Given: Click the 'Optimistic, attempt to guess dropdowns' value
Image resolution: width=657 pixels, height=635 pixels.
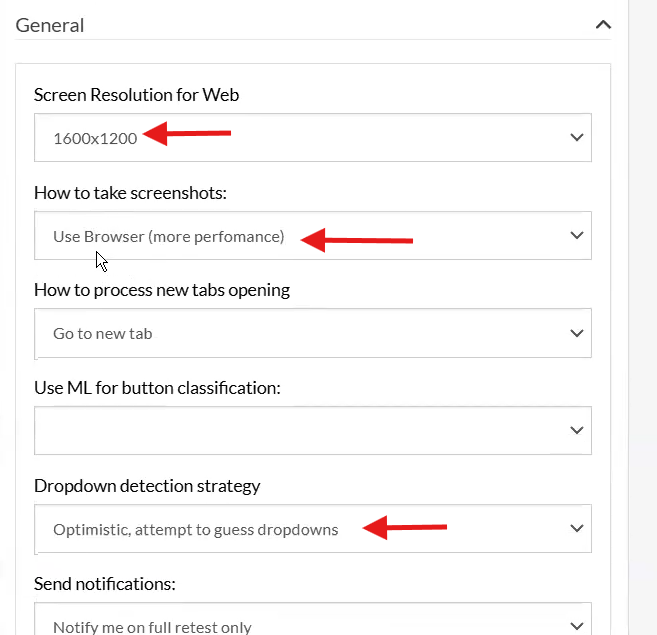Looking at the screenshot, I should (x=196, y=530).
